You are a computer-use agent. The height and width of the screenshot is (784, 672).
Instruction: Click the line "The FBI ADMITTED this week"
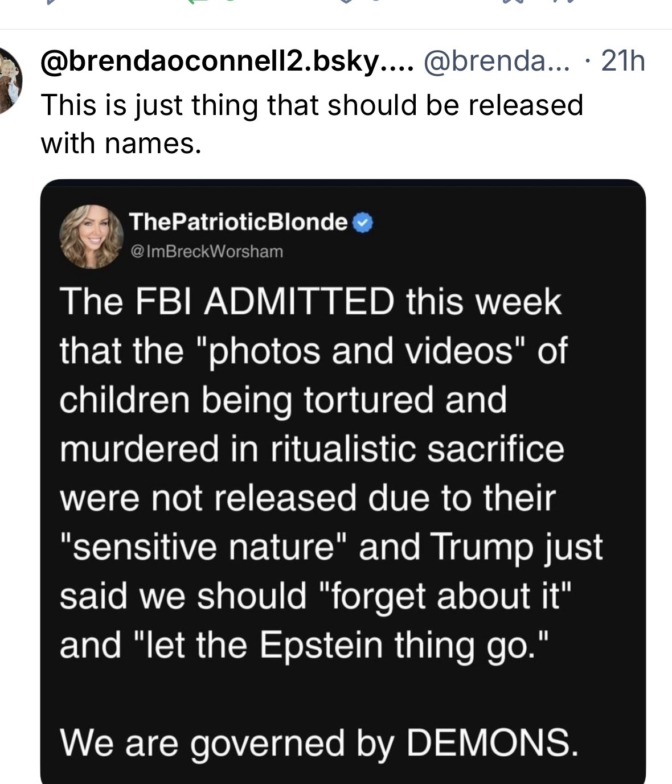tap(310, 301)
